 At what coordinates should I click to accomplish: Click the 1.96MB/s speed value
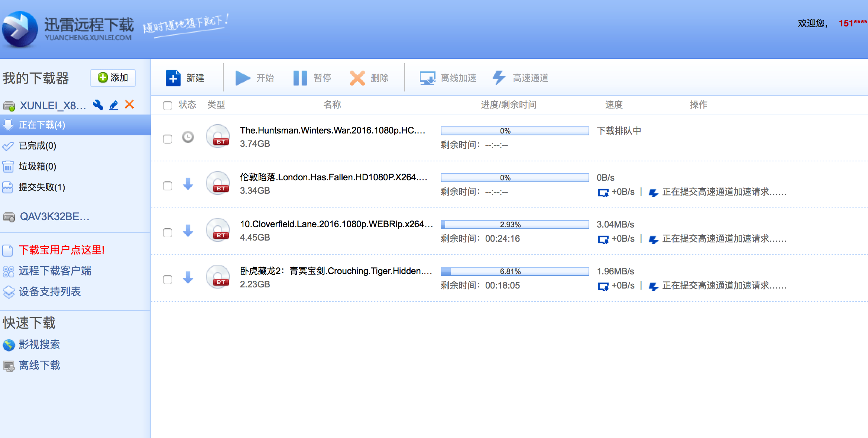(x=615, y=271)
